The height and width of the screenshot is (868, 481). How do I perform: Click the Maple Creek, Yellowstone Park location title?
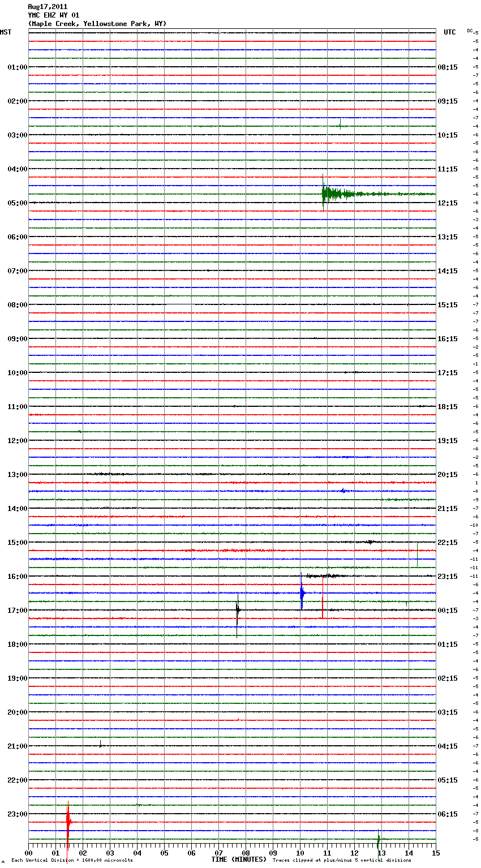tap(97, 24)
